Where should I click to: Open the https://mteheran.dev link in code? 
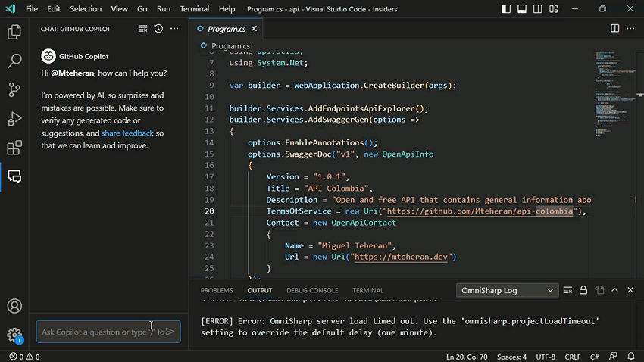[x=401, y=257]
